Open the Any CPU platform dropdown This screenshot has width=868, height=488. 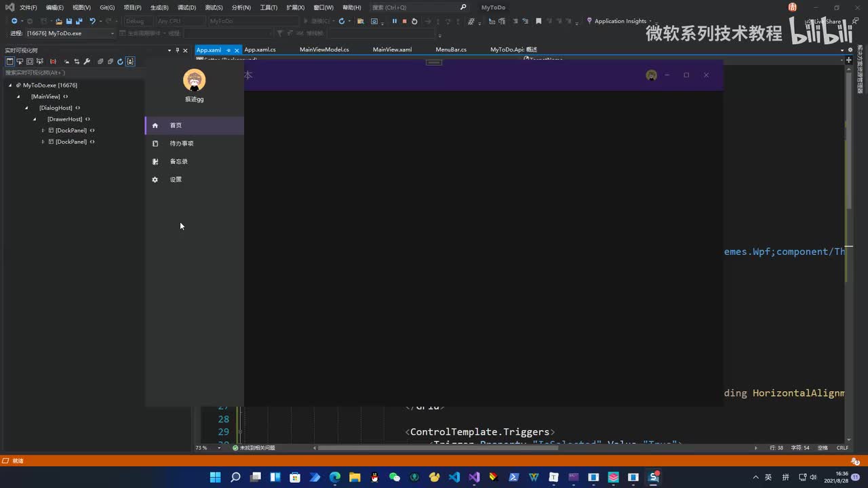coord(180,21)
